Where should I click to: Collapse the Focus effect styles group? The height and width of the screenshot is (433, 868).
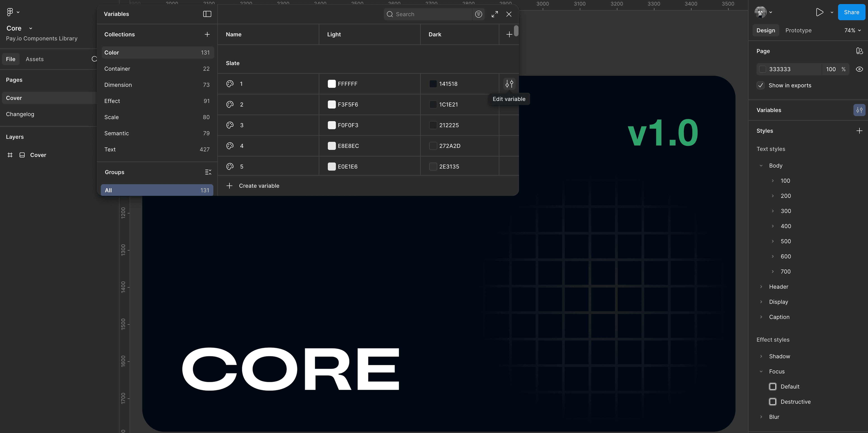click(x=761, y=371)
